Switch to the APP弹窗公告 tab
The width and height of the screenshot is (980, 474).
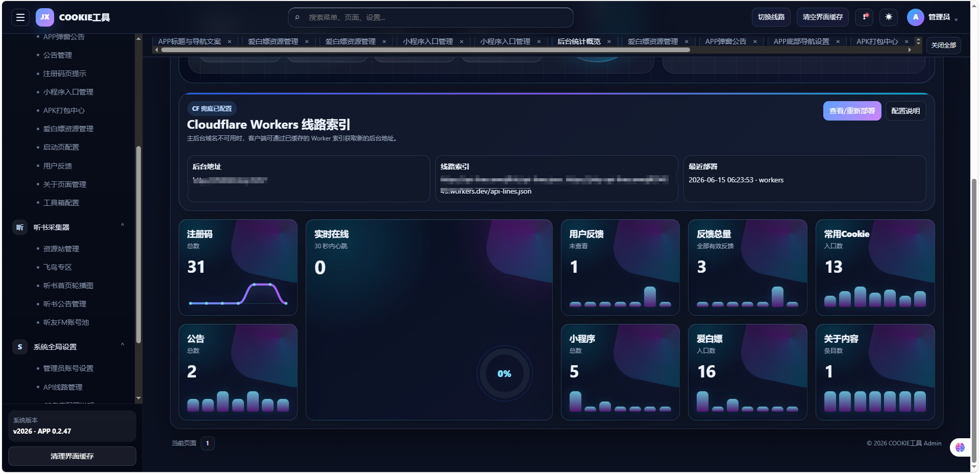(x=725, y=41)
